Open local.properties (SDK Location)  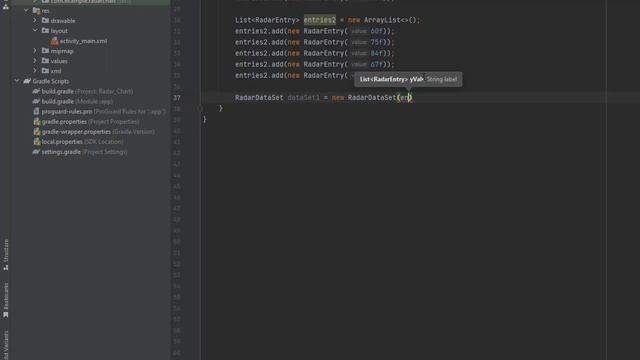pos(82,142)
